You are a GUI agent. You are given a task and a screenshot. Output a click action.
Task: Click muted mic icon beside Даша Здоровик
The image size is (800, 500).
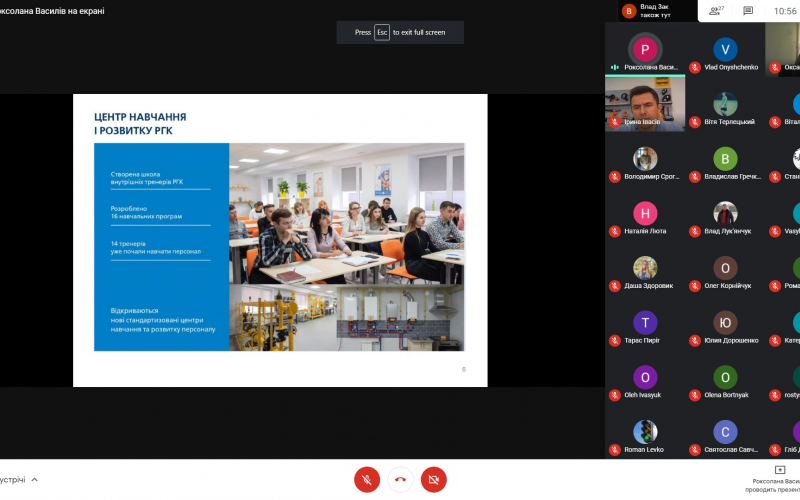(x=614, y=286)
